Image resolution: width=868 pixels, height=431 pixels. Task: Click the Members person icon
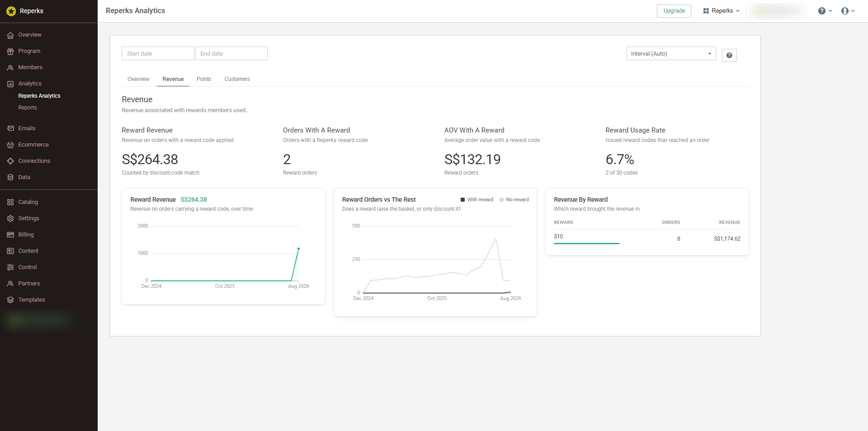point(10,67)
